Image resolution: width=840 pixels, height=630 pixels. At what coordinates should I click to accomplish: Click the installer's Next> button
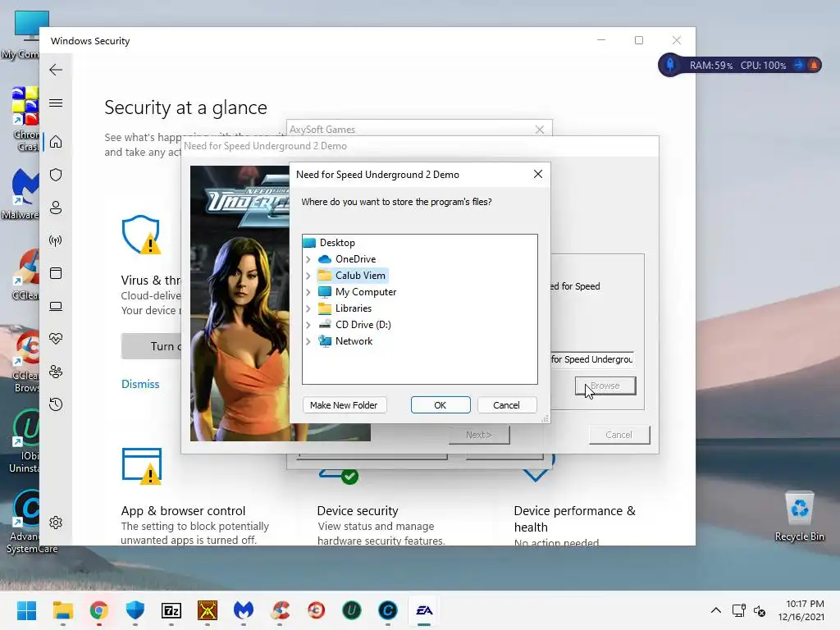tap(479, 435)
